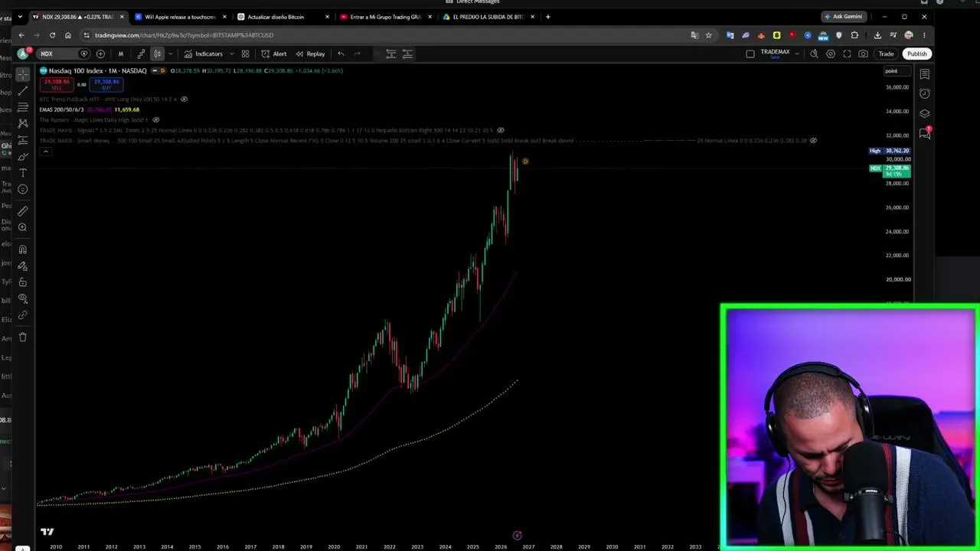Open the layout setup square icon
Viewport: 980px width, 551px height.
[x=750, y=54]
